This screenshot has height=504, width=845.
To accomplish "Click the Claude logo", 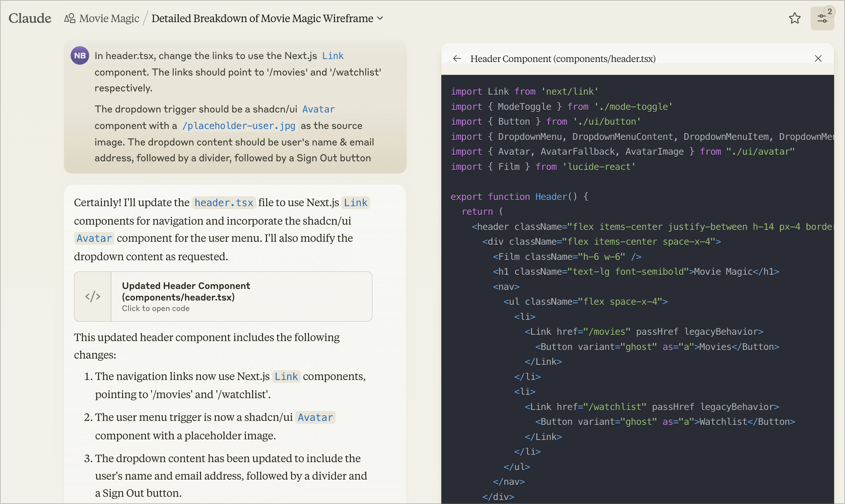I will tap(30, 18).
